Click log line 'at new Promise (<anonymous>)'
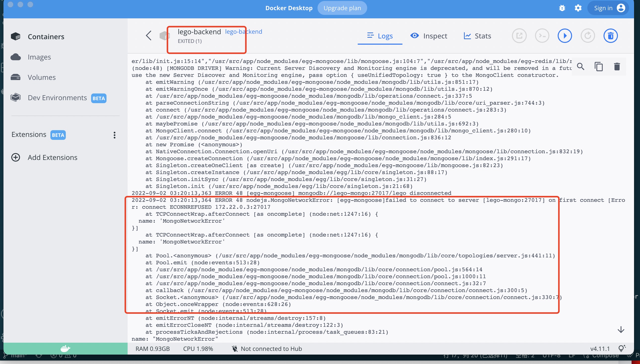Viewport: 640px width, 364px height. point(194,145)
